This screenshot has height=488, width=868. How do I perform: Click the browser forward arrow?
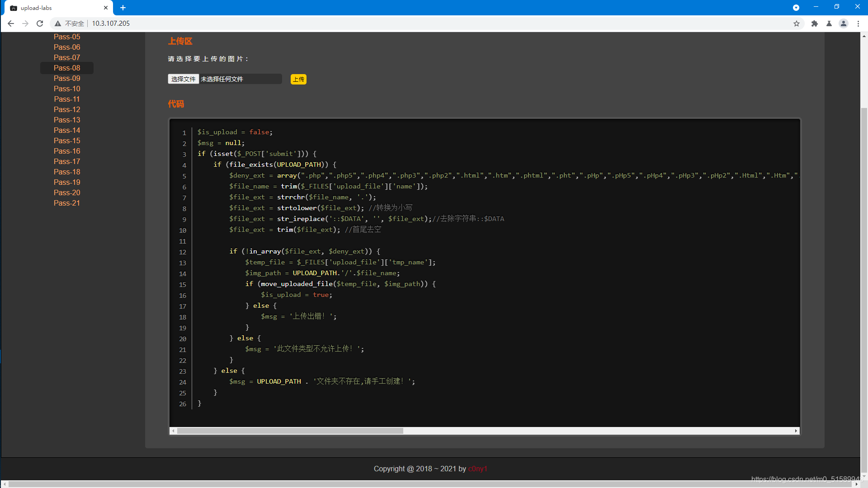25,23
